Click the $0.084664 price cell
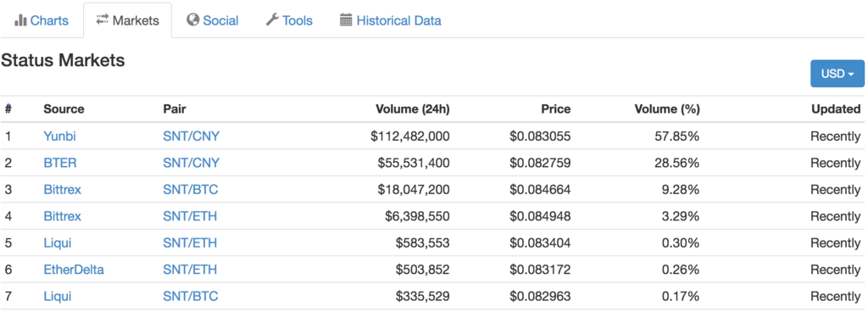The width and height of the screenshot is (868, 312). 540,189
